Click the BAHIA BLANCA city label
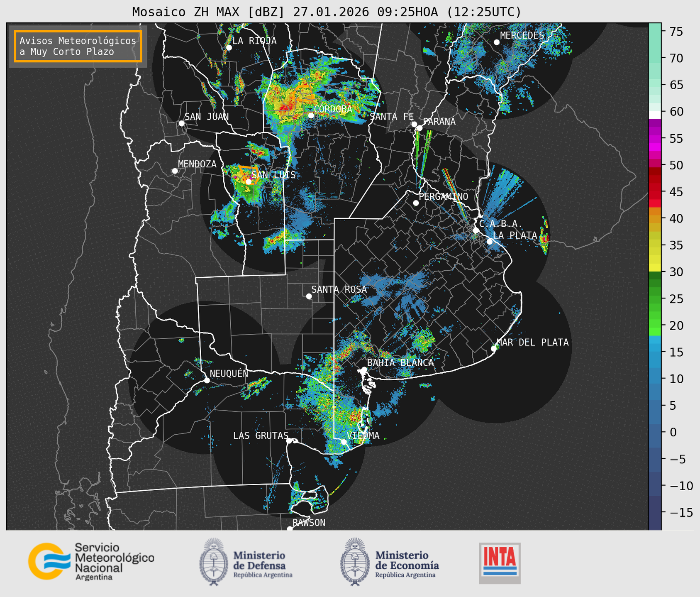700x597 pixels. [x=400, y=363]
